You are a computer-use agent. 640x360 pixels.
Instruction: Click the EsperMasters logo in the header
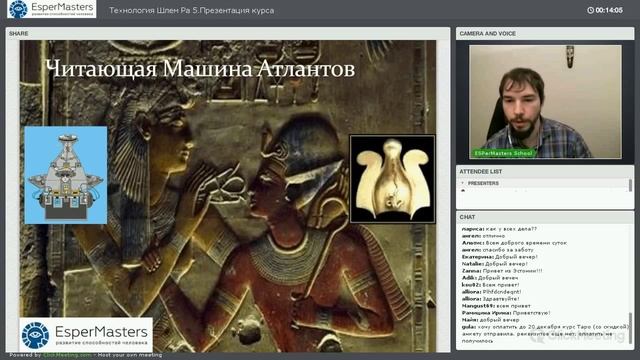pos(51,9)
